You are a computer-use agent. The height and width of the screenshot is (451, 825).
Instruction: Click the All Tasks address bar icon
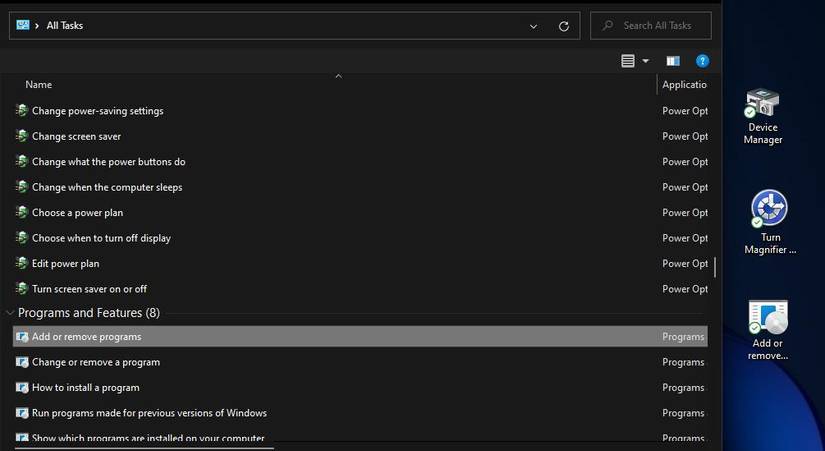pyautogui.click(x=23, y=25)
